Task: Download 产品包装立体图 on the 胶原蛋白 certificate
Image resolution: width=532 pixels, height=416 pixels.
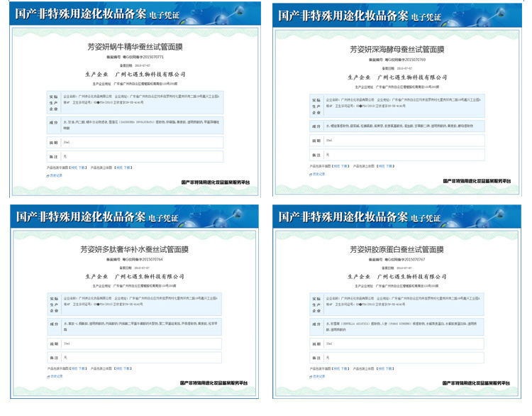Action: [x=390, y=368]
